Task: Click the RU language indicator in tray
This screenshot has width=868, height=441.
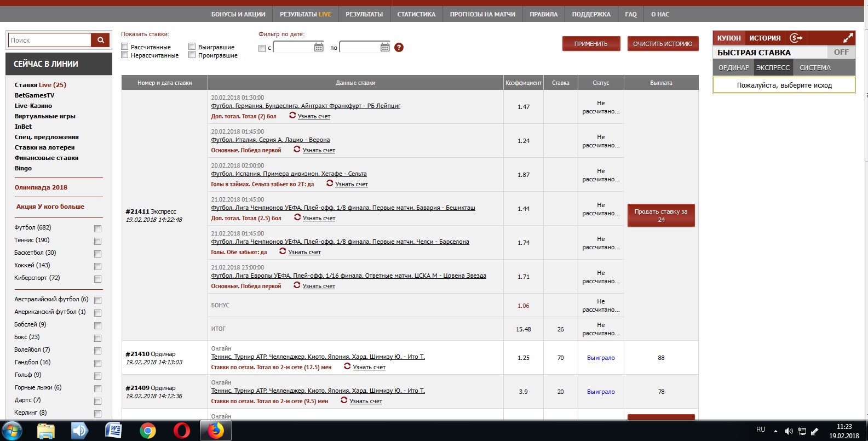Action: 761,429
